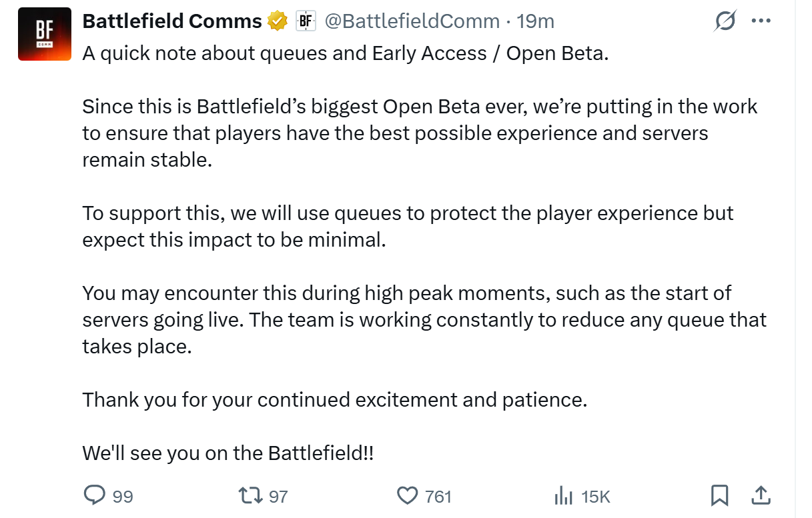This screenshot has width=812, height=518.
Task: Click the reply speech bubble icon
Action: point(94,495)
